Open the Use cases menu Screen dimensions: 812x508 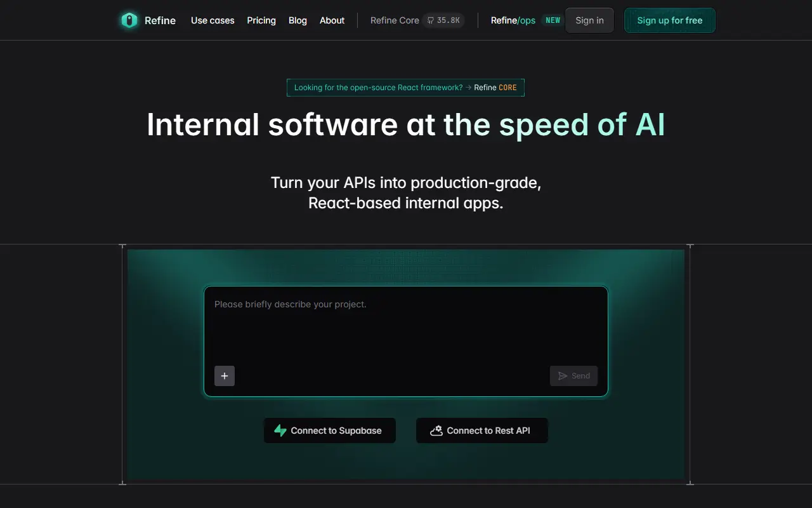(213, 20)
